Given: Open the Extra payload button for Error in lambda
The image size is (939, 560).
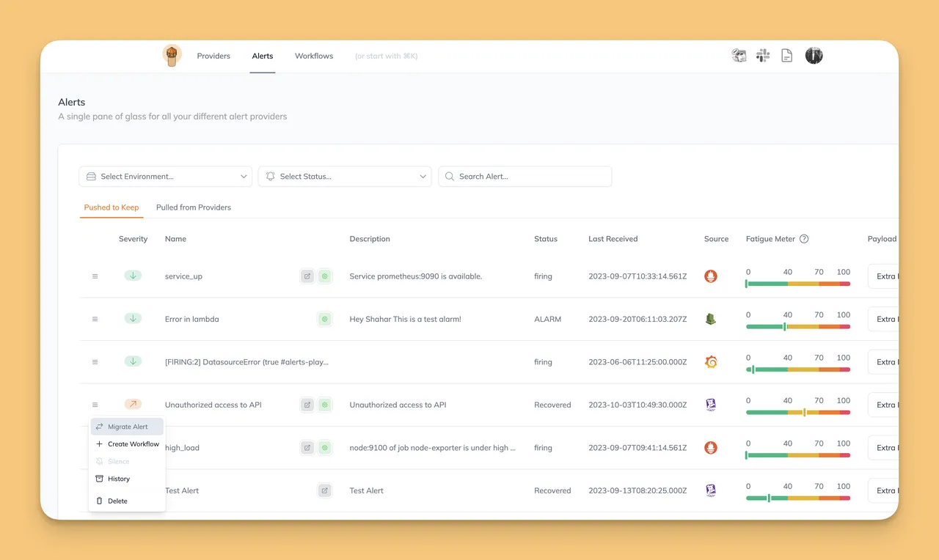Looking at the screenshot, I should pyautogui.click(x=883, y=319).
